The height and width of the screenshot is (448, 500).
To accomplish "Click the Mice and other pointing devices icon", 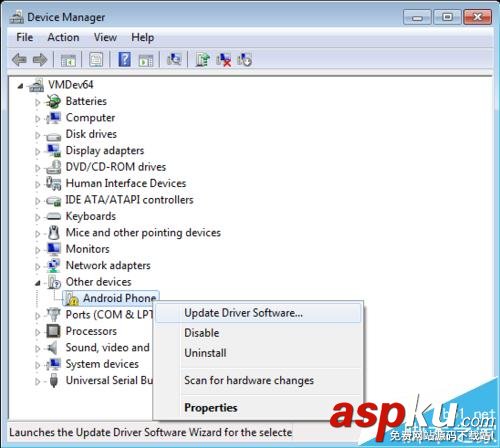I will (53, 233).
